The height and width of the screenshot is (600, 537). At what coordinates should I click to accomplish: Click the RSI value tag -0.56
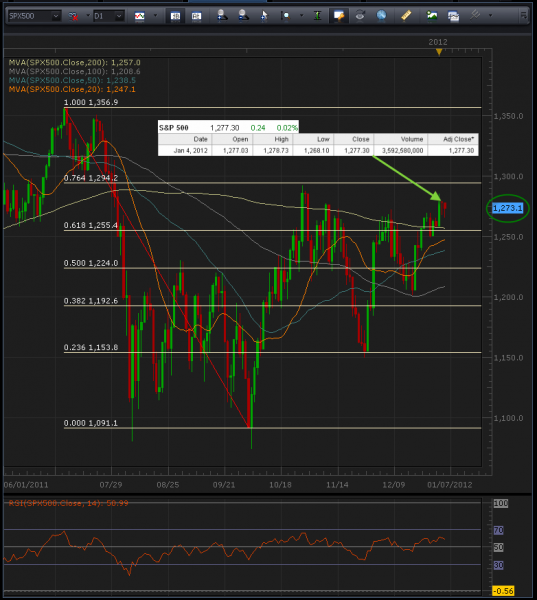coord(503,591)
